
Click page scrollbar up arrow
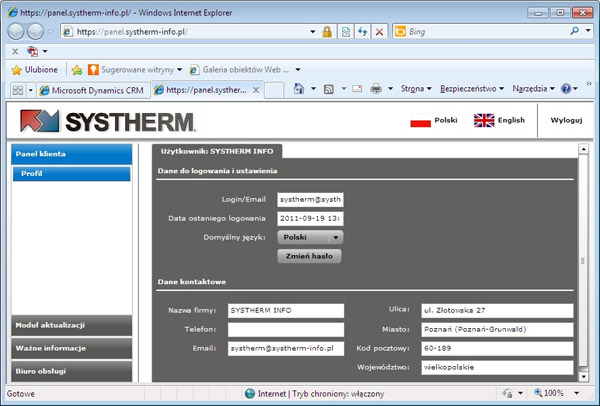(583, 149)
